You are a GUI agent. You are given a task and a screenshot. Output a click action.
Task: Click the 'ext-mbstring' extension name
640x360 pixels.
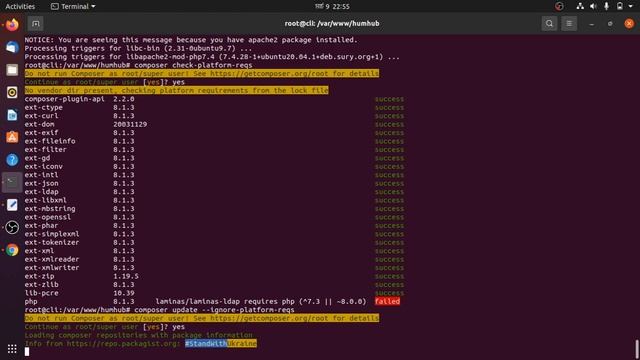point(50,209)
